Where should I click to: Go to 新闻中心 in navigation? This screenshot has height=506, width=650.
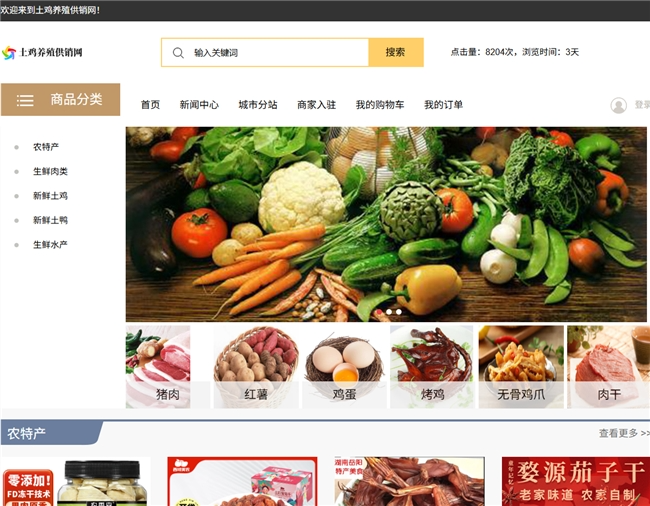point(199,105)
